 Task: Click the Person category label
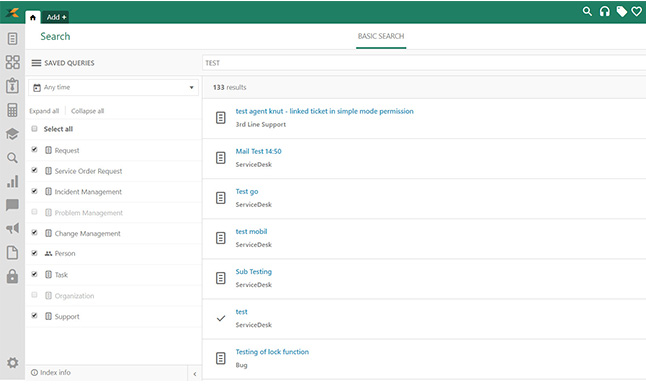pos(65,253)
